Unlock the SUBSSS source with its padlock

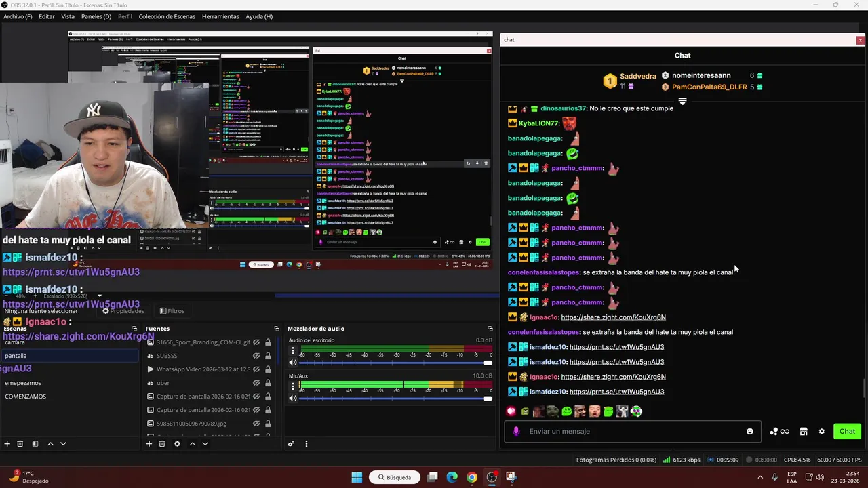(x=268, y=356)
